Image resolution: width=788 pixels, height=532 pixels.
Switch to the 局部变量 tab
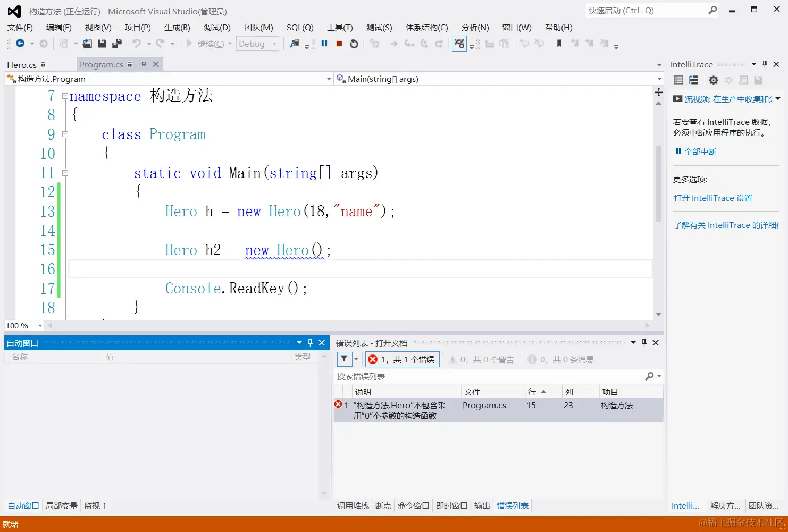(62, 505)
